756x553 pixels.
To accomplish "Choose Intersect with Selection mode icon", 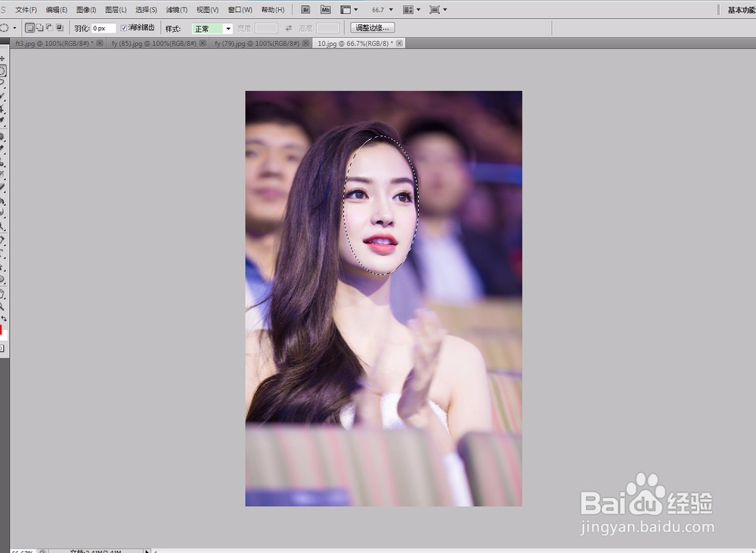I will 59,27.
